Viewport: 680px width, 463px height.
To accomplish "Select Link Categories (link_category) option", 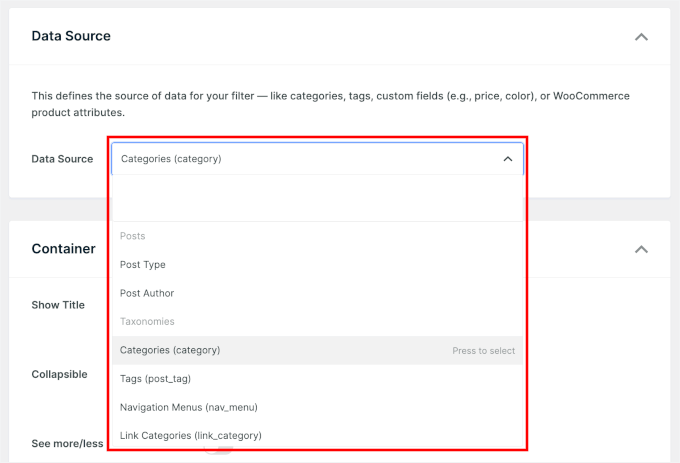I will click(317, 435).
